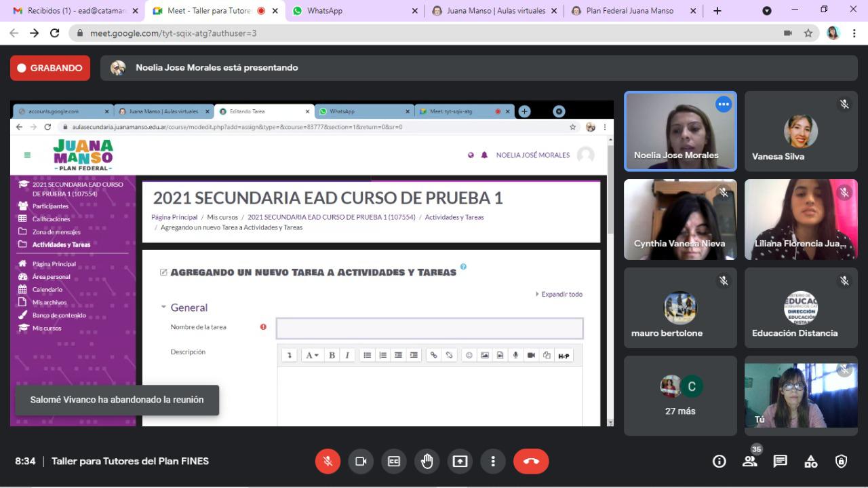This screenshot has width=868, height=488.
Task: Open host controls shield icon
Action: pyautogui.click(x=842, y=462)
